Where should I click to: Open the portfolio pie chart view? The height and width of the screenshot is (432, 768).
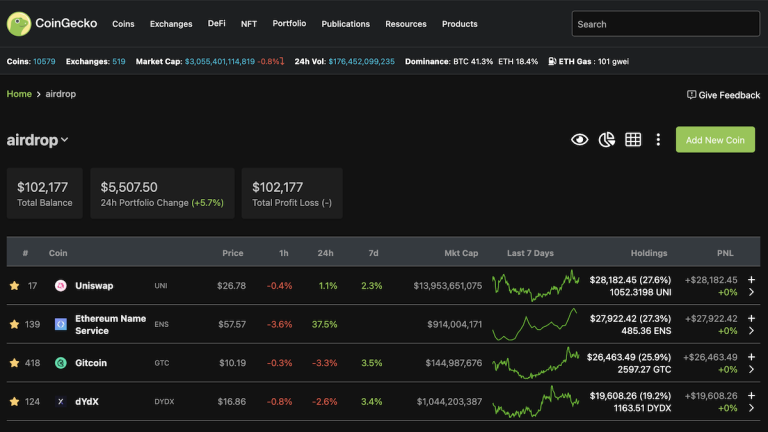pos(606,140)
